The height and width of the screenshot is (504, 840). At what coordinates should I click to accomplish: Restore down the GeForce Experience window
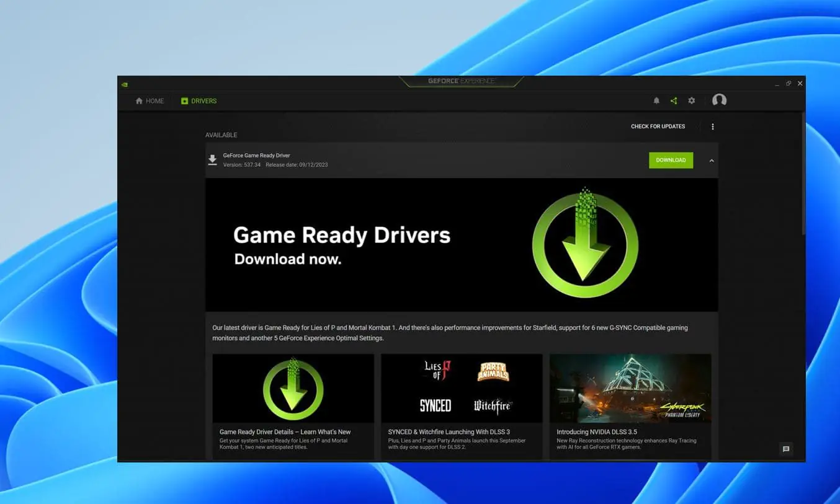coord(789,84)
